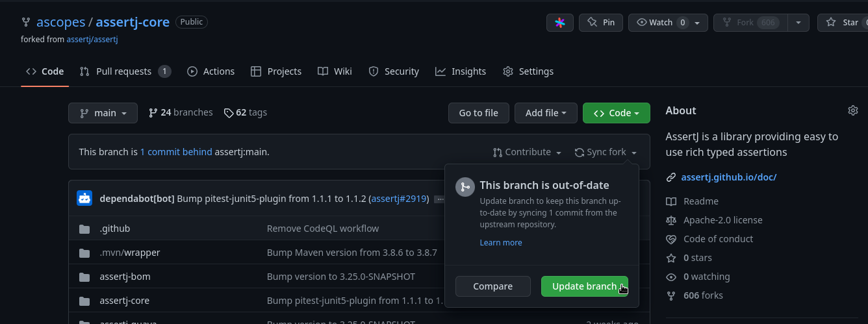The width and height of the screenshot is (868, 324).
Task: Open the Code of conduct link
Action: pyautogui.click(x=719, y=239)
